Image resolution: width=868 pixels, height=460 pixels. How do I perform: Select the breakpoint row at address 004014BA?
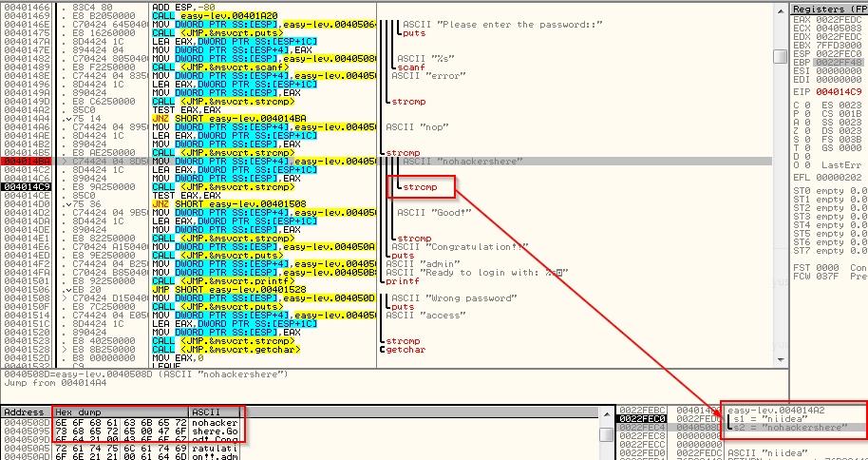click(x=387, y=162)
